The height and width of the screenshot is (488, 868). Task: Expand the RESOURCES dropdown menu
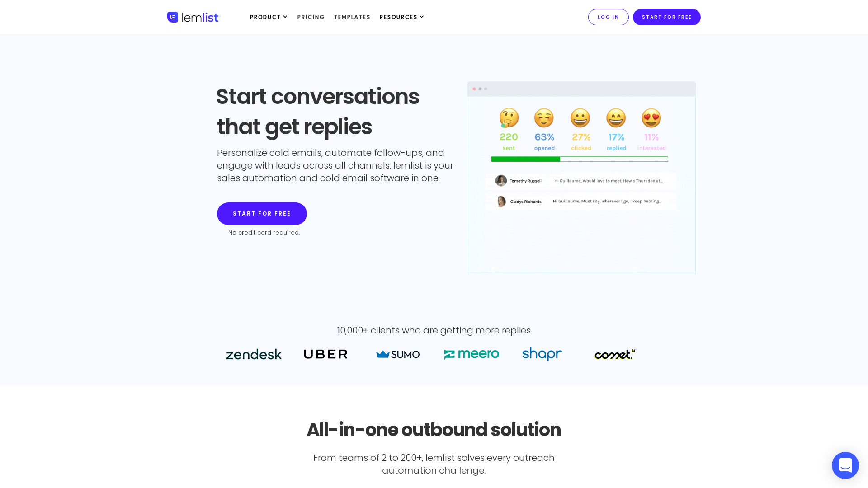pyautogui.click(x=402, y=17)
